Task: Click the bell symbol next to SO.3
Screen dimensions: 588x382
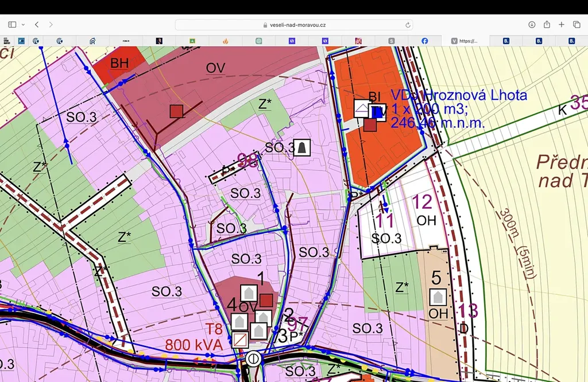Action: point(302,147)
